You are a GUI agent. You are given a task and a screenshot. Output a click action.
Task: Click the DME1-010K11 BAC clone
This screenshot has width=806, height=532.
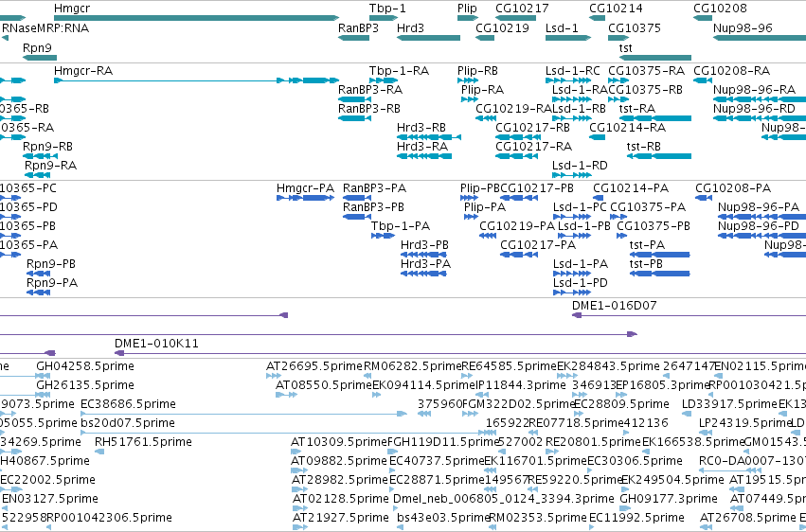[x=460, y=353]
